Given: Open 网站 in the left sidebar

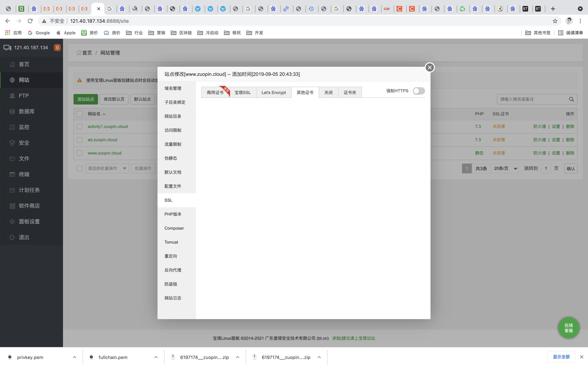Looking at the screenshot, I should click(24, 80).
